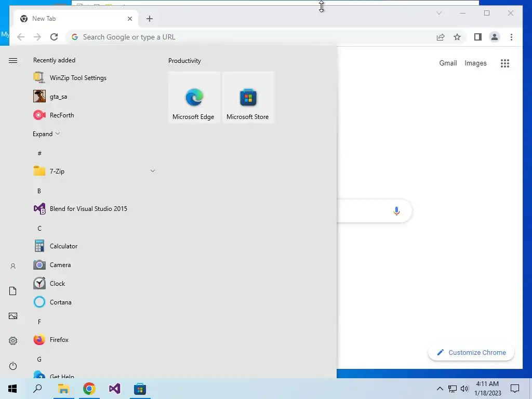Launch Blend for Visual Studio 2015

[94, 209]
